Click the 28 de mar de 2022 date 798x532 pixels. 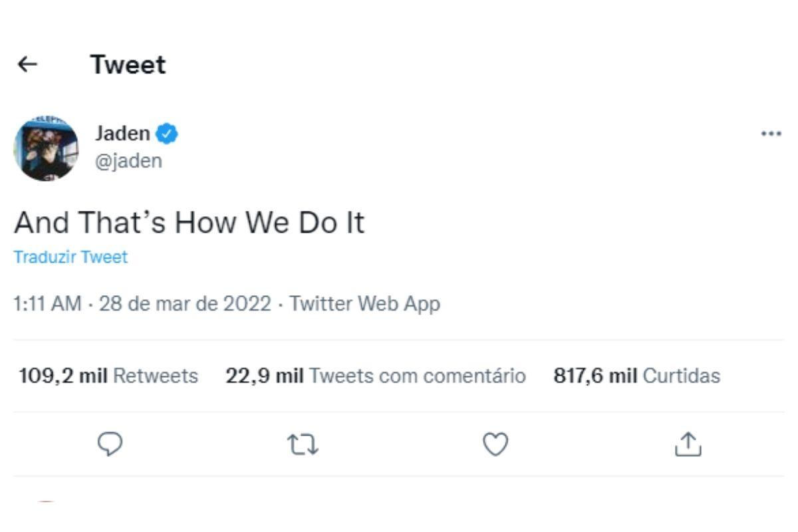pyautogui.click(x=185, y=305)
